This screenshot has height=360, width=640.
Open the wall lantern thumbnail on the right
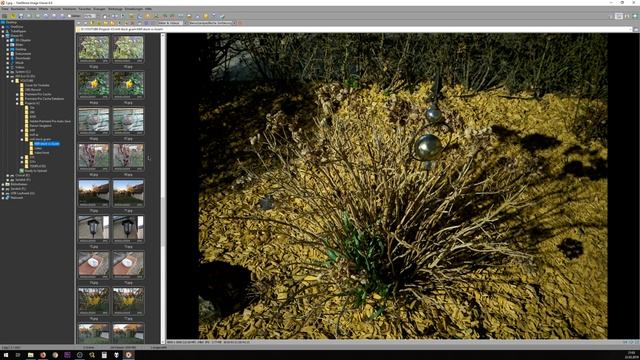tap(128, 229)
